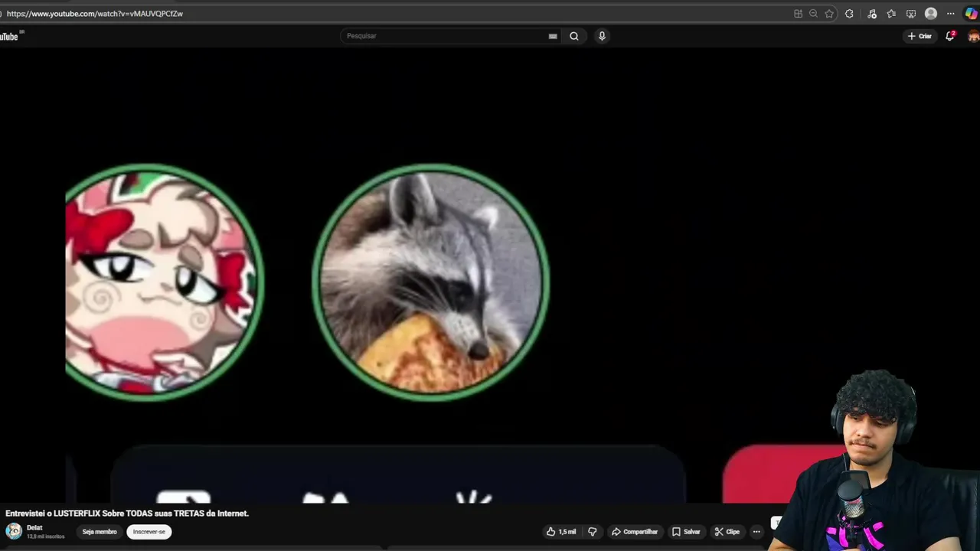The height and width of the screenshot is (551, 980).
Task: Click the video title text 'Entrevistei o LUSTERFLIX'
Action: [127, 514]
